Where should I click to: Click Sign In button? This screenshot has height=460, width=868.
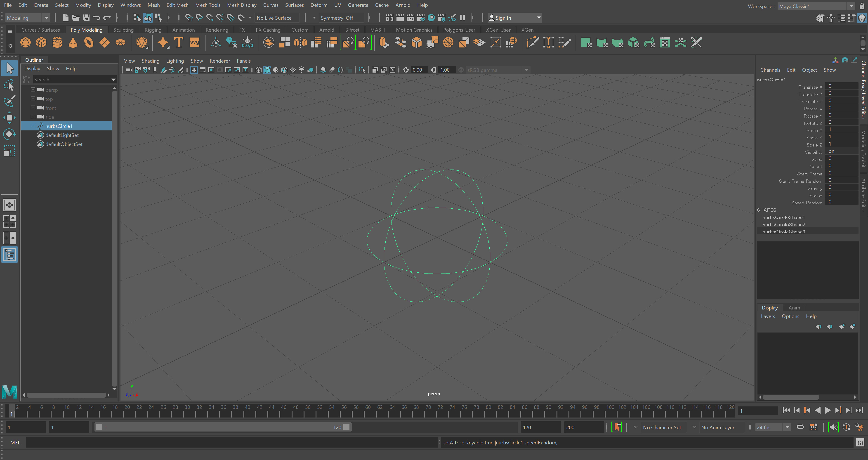pos(503,18)
